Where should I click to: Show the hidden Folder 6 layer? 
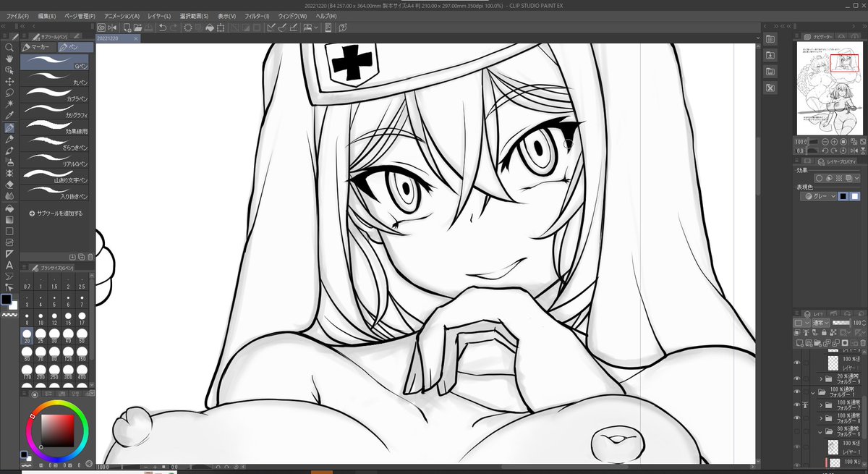798,432
